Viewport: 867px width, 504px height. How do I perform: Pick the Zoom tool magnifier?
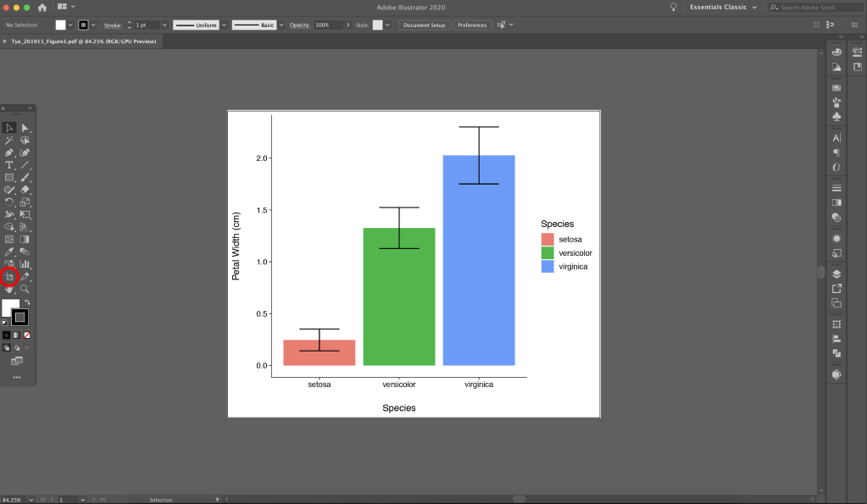click(x=25, y=289)
